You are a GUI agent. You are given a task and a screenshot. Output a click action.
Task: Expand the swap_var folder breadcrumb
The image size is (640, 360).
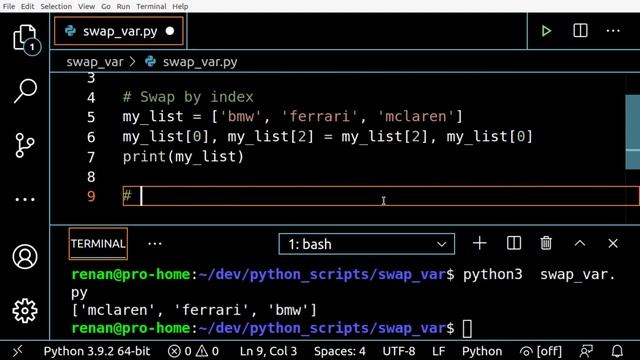click(95, 62)
